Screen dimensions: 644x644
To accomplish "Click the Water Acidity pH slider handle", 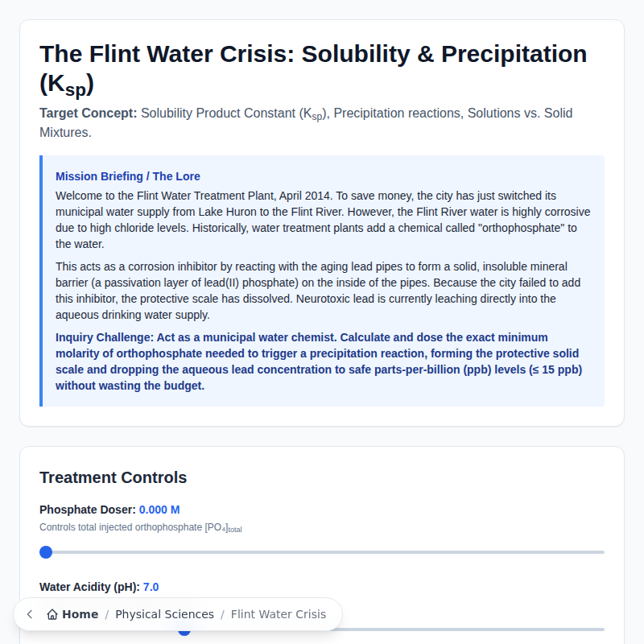I will click(x=184, y=630).
